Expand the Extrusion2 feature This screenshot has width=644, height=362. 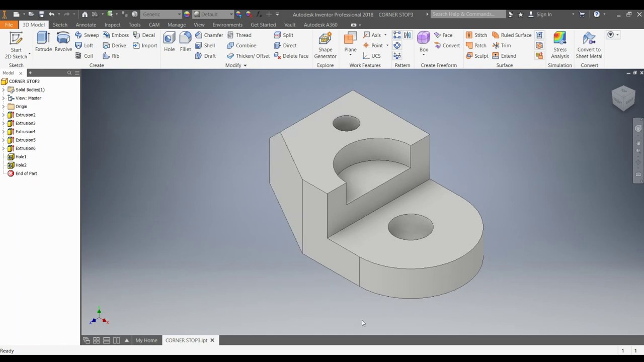point(4,115)
